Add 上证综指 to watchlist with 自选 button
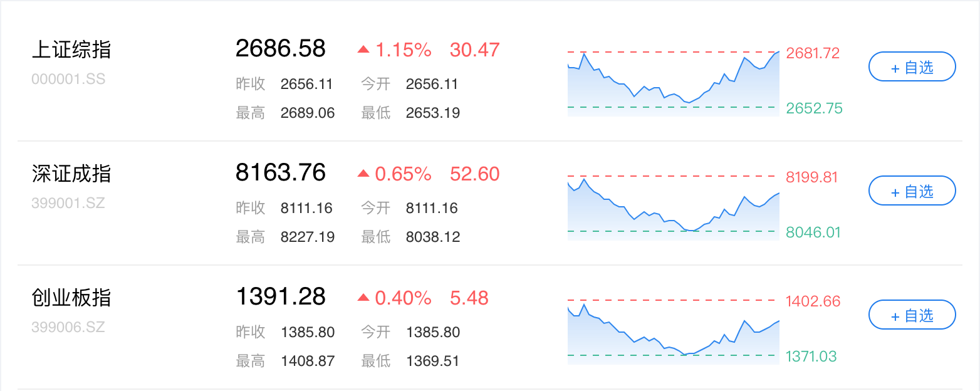 pyautogui.click(x=912, y=67)
